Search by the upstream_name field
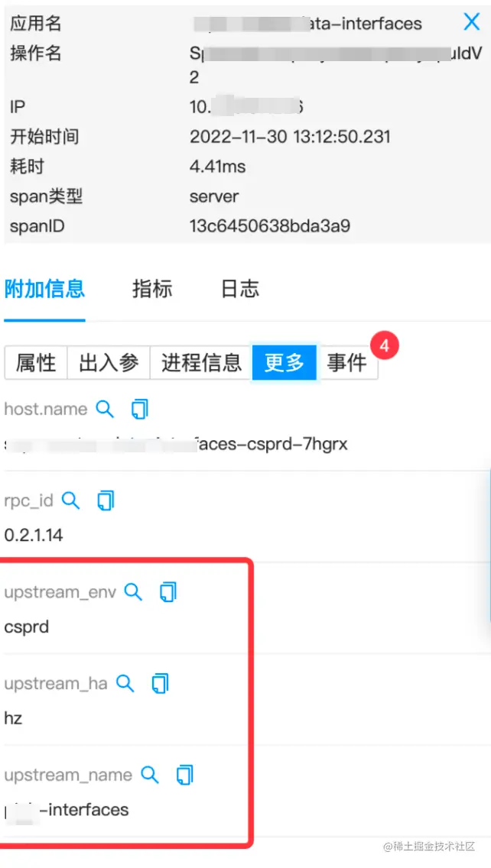The width and height of the screenshot is (491, 868). (x=150, y=775)
